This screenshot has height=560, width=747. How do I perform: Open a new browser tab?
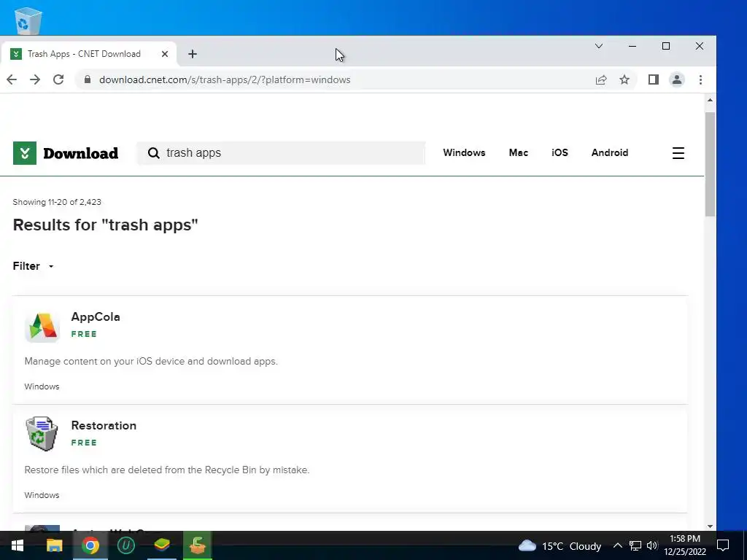(x=193, y=54)
